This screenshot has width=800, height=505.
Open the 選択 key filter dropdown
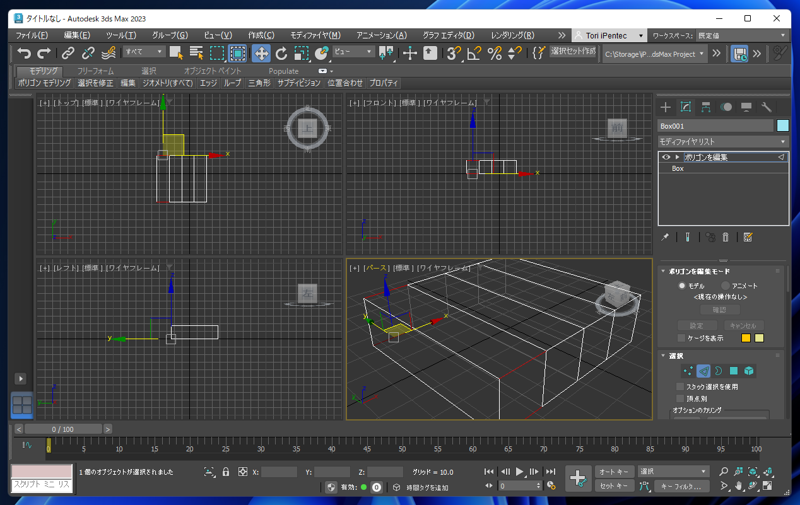point(673,471)
